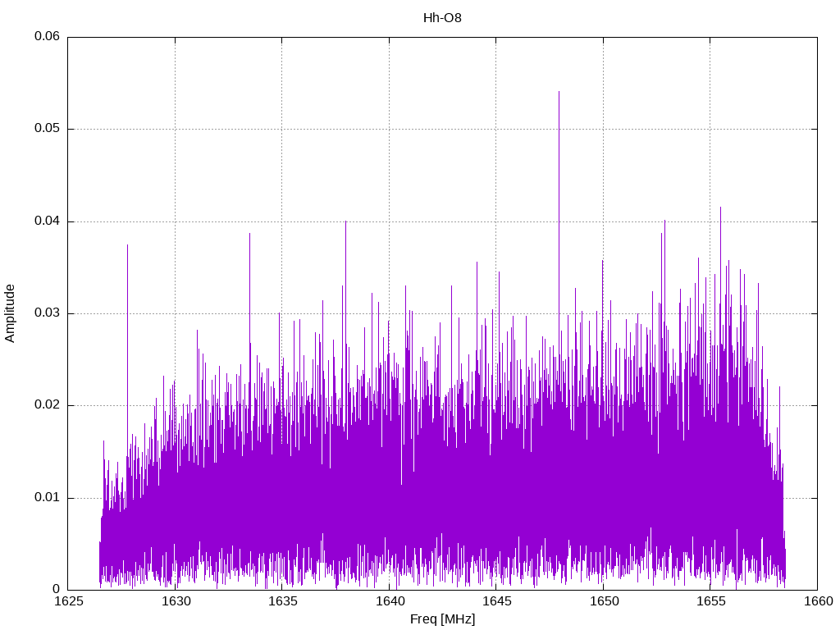Click the y-axis tick label 0.04

pyautogui.click(x=46, y=221)
